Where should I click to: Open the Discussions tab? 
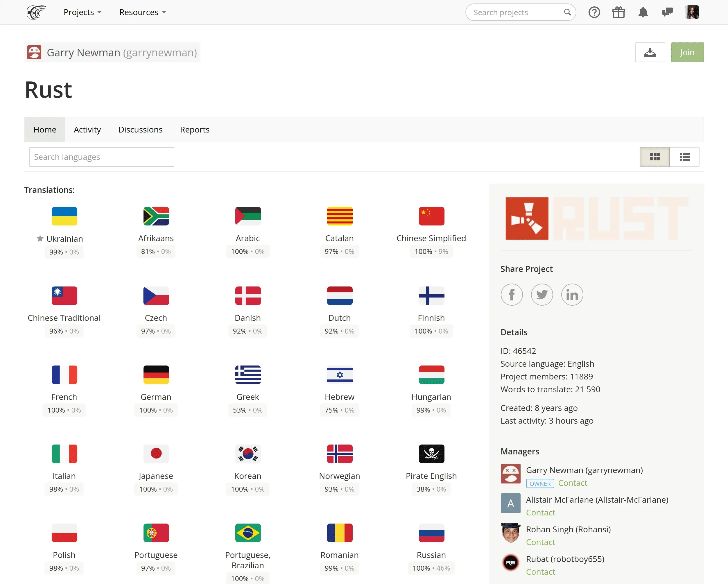(140, 130)
